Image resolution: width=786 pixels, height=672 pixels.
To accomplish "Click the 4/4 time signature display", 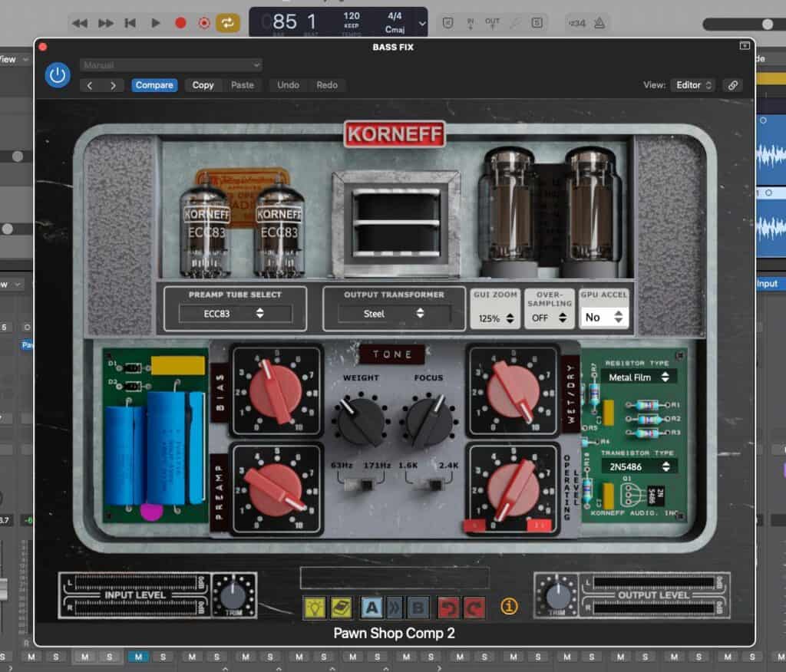I will [395, 16].
